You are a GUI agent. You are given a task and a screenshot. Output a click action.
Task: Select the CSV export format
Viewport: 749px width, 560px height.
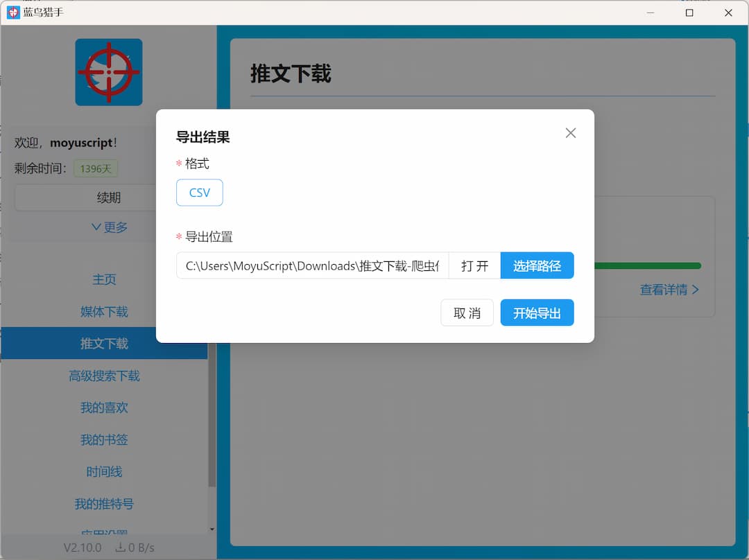click(x=200, y=193)
